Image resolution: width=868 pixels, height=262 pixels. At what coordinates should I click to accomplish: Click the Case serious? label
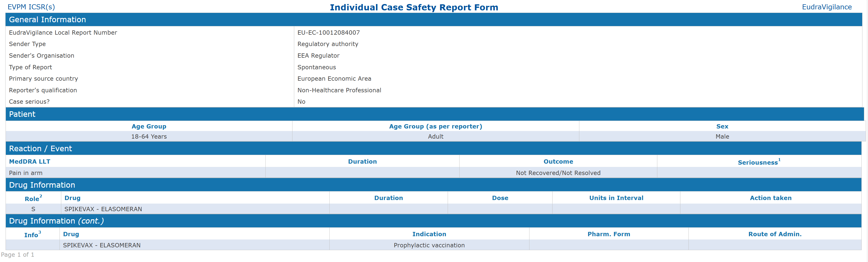click(29, 102)
